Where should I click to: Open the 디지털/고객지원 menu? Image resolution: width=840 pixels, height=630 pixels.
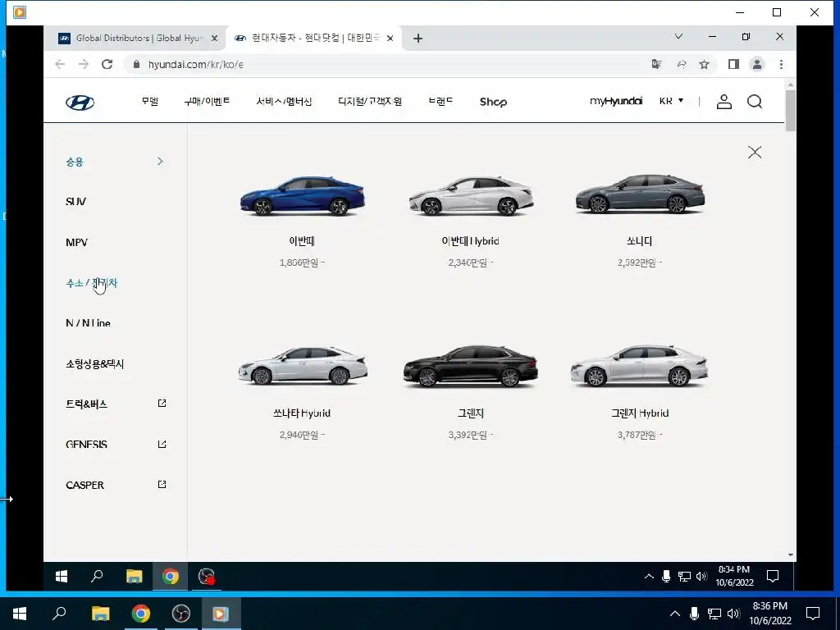coord(370,101)
